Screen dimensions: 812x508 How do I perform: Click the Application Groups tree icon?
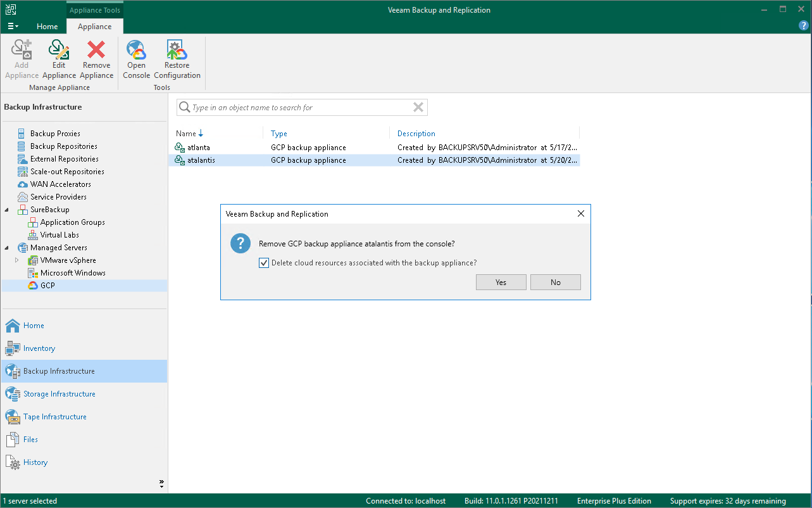[33, 222]
